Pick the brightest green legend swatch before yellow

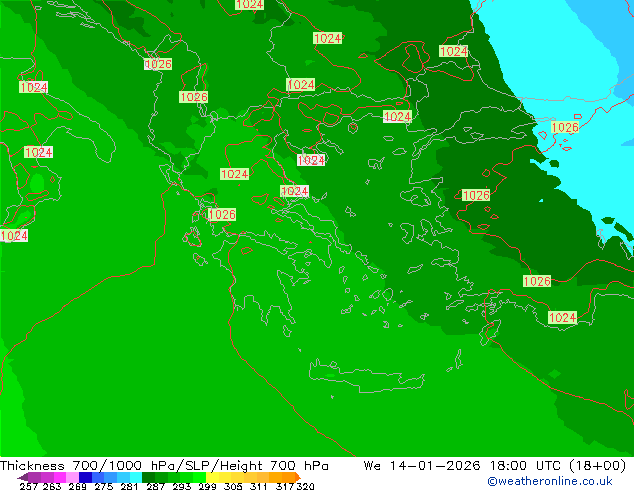click(x=199, y=477)
